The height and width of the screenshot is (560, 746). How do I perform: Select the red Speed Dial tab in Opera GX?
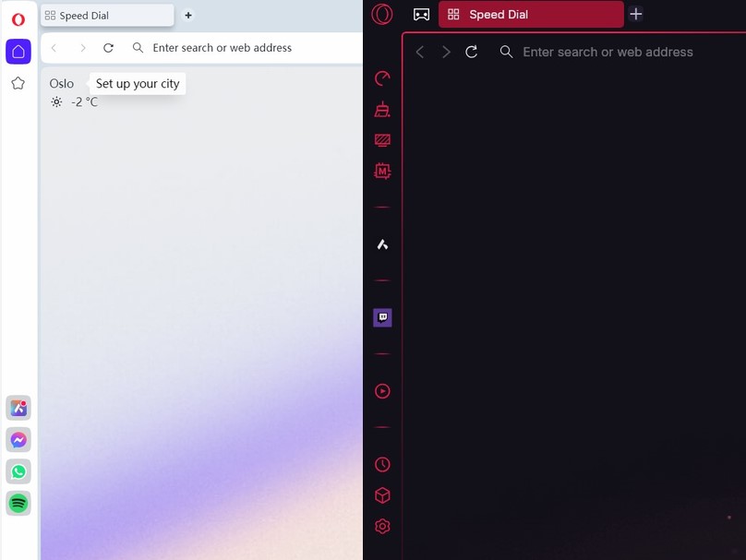(x=531, y=14)
